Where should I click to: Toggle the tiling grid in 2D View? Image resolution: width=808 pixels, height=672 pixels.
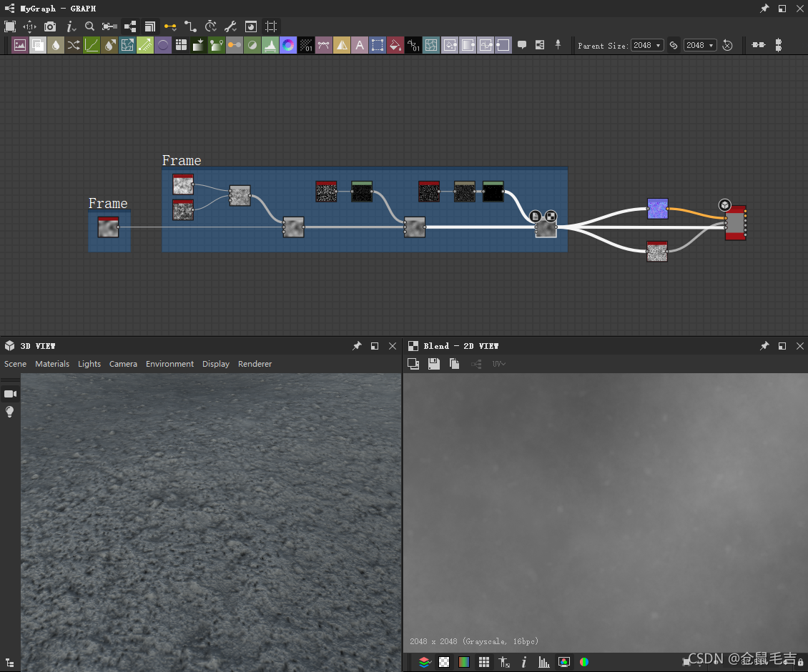click(x=484, y=662)
